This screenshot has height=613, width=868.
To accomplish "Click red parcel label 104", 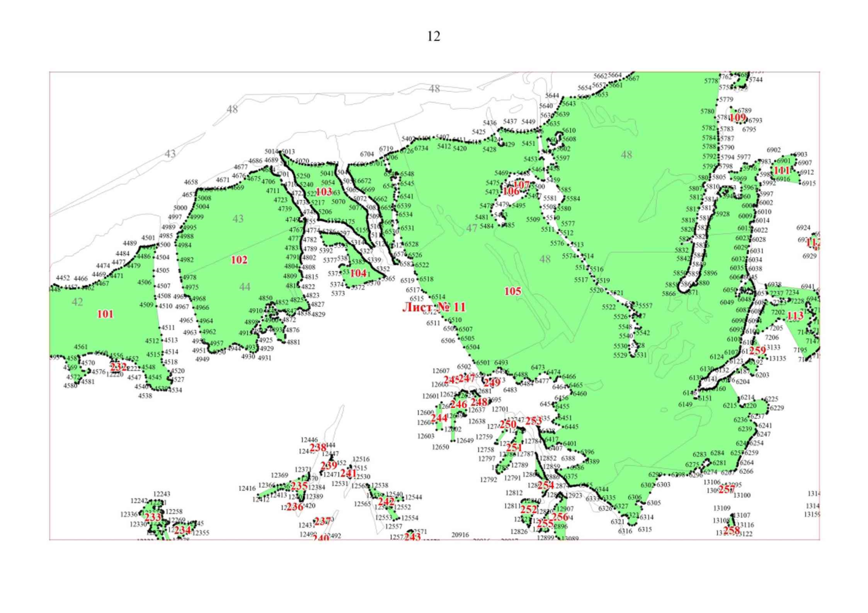I will pos(358,273).
